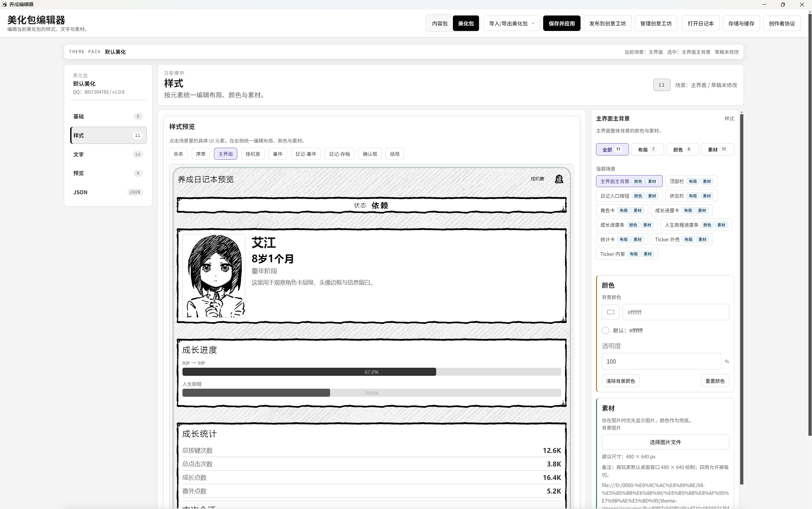
Task: Switch to 美化包 mode
Action: point(465,24)
